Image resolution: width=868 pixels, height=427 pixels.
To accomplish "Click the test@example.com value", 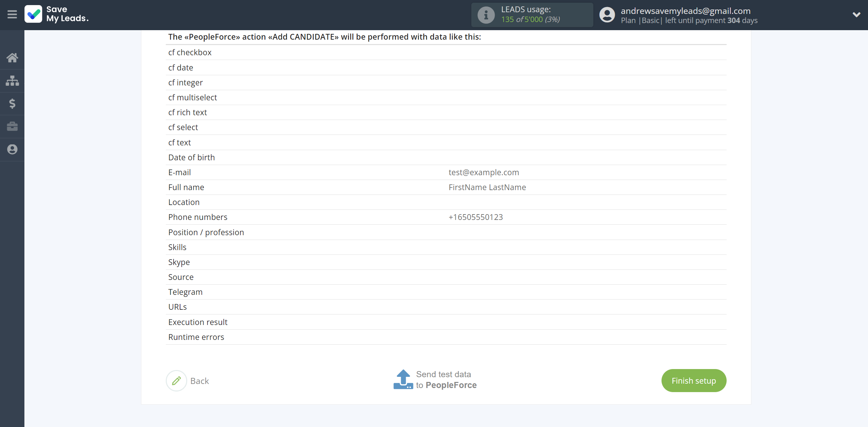I will (484, 172).
